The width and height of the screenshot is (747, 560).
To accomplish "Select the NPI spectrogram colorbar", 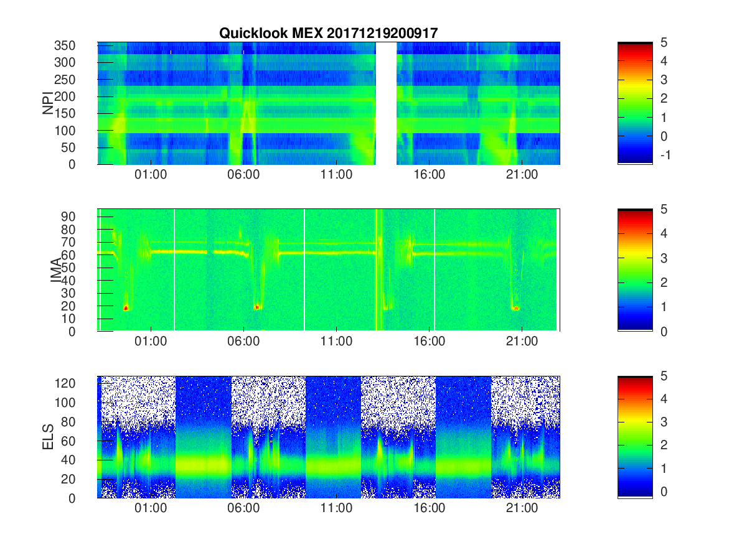I will coord(635,103).
